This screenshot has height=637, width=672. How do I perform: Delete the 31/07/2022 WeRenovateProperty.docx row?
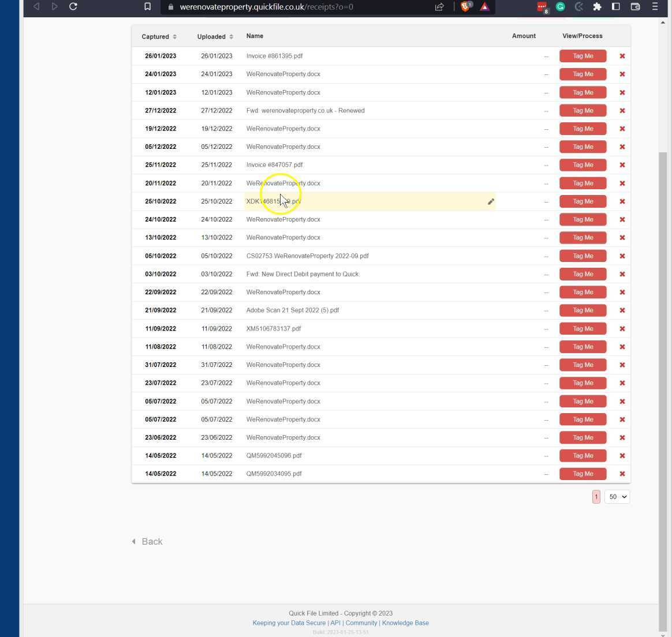(622, 365)
